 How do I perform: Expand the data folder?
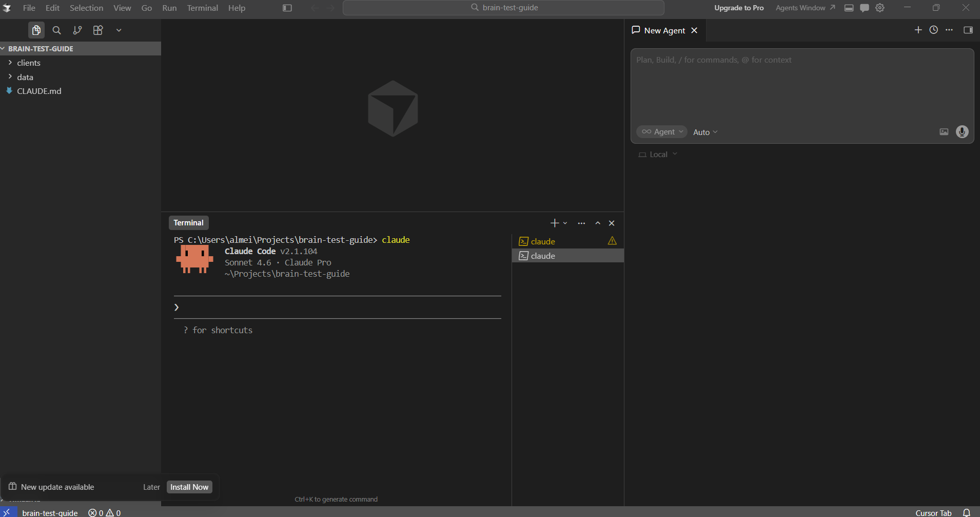(81, 77)
